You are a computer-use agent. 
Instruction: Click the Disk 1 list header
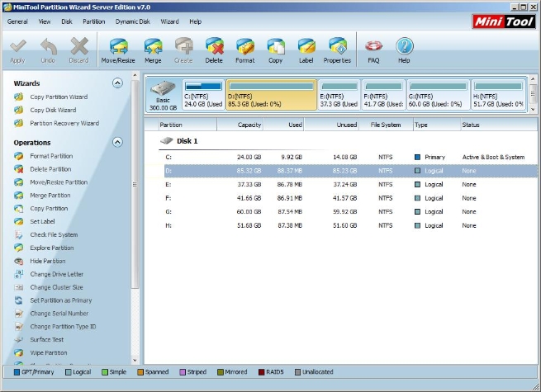[x=179, y=141]
